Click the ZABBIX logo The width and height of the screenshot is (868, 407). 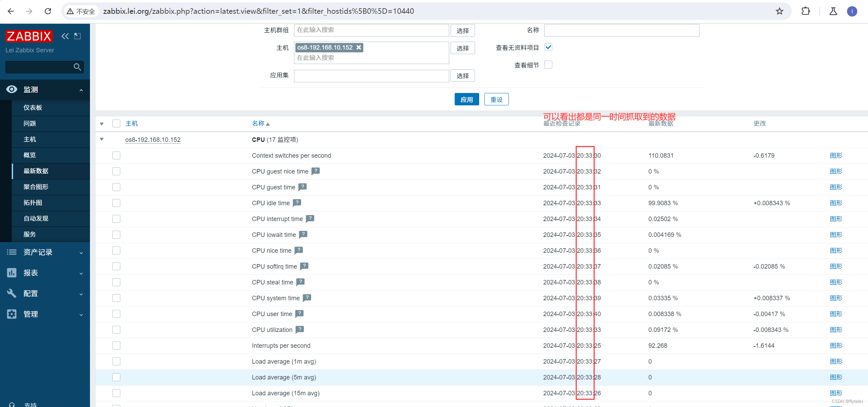(x=29, y=36)
